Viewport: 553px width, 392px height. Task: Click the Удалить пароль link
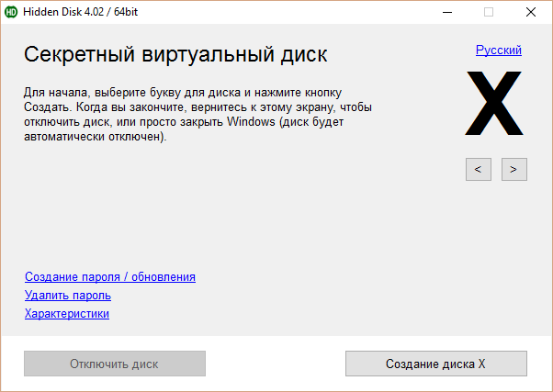tap(68, 295)
